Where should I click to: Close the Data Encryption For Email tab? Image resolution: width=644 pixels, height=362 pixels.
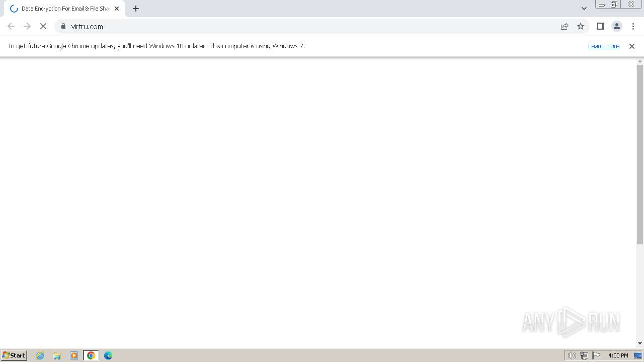pyautogui.click(x=117, y=9)
